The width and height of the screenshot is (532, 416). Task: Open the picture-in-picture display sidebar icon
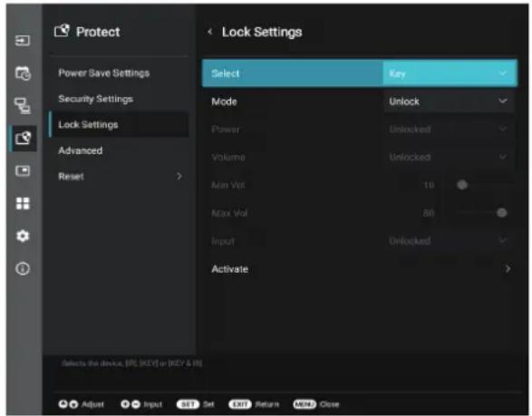[23, 170]
